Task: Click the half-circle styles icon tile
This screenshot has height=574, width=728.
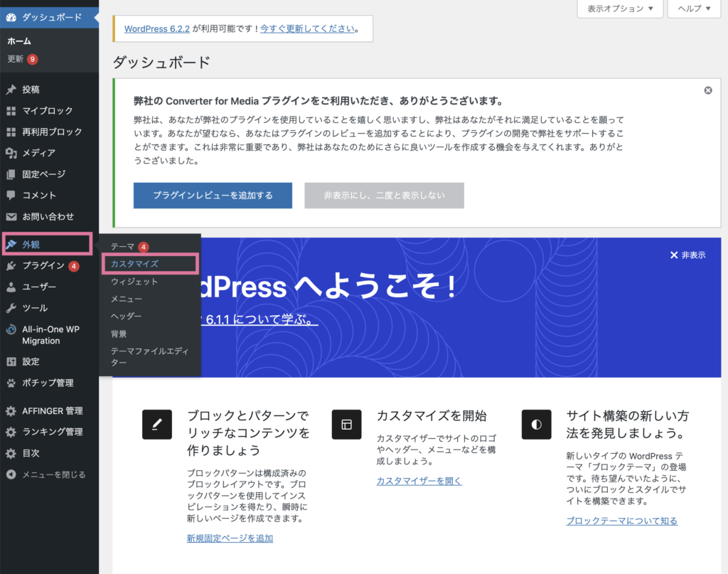Action: point(536,425)
